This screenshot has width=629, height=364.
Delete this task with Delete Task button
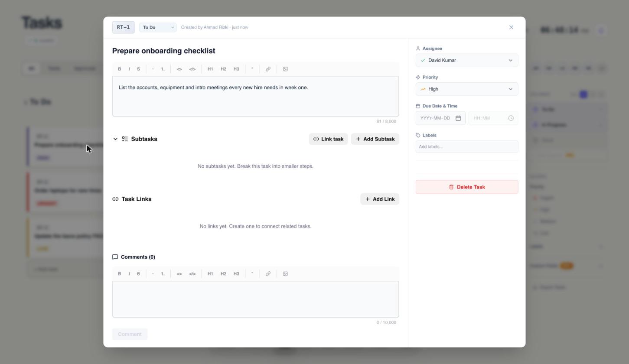(467, 187)
